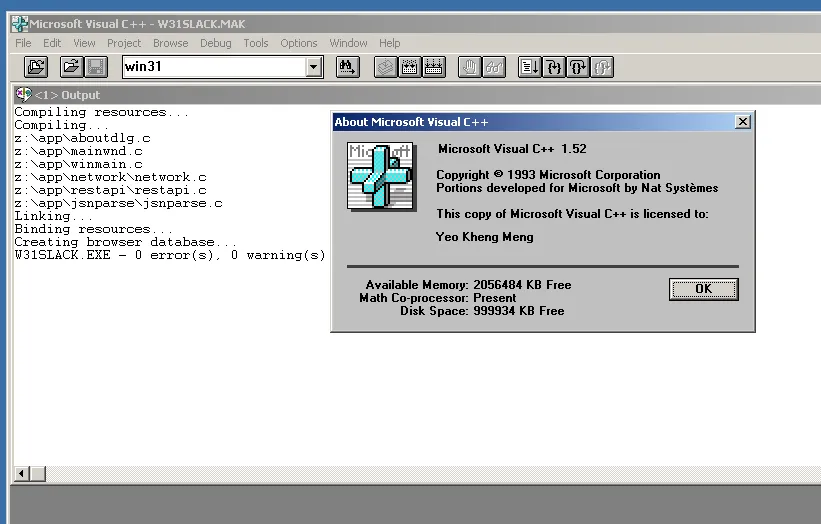Click the line z:\app\network\network.c

110,177
